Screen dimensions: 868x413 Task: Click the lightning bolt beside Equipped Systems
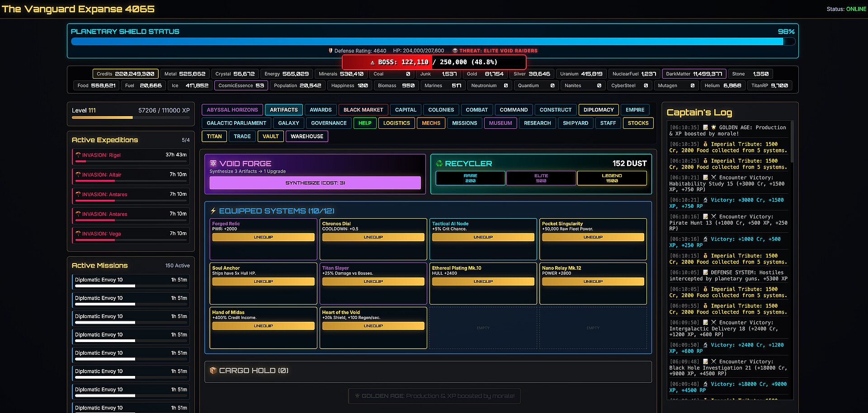point(213,211)
